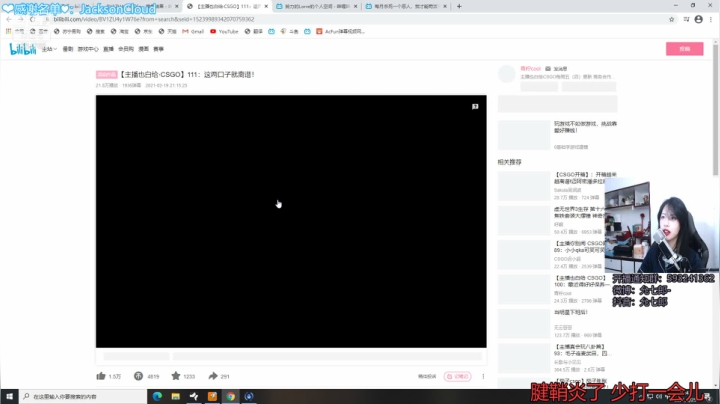
Task: Open the 翻译 bookmark
Action: point(253,31)
